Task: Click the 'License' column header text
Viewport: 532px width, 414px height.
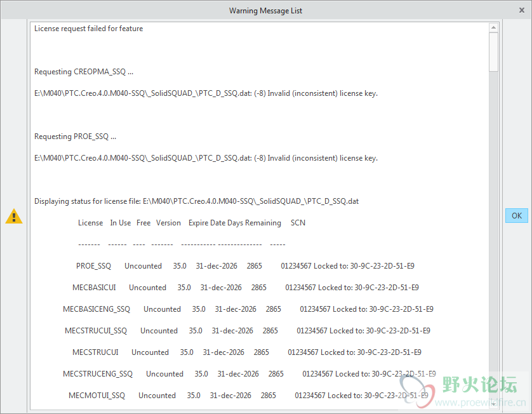Action: 91,223
